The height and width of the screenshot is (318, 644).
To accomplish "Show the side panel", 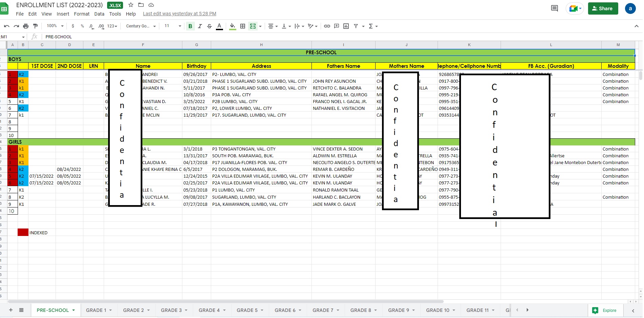I will pyautogui.click(x=633, y=310).
